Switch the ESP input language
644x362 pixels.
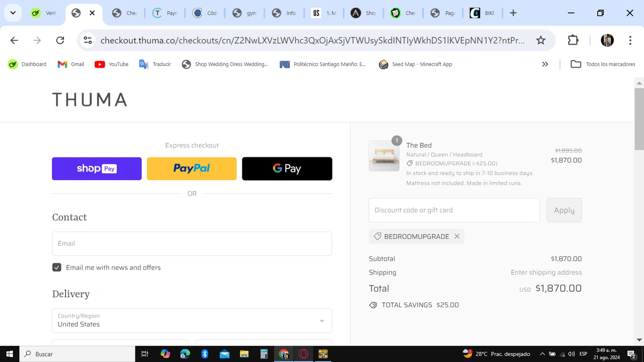point(583,354)
